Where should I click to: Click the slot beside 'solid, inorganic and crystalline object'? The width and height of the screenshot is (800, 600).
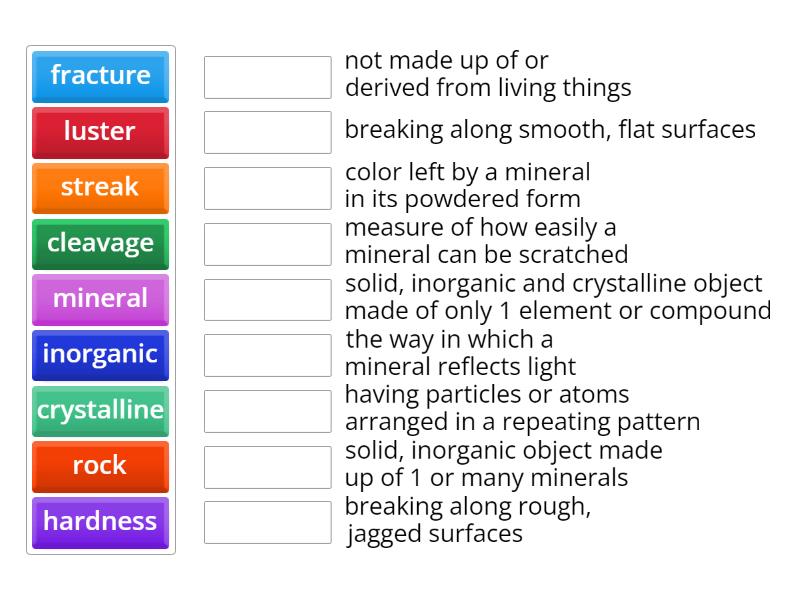click(266, 299)
